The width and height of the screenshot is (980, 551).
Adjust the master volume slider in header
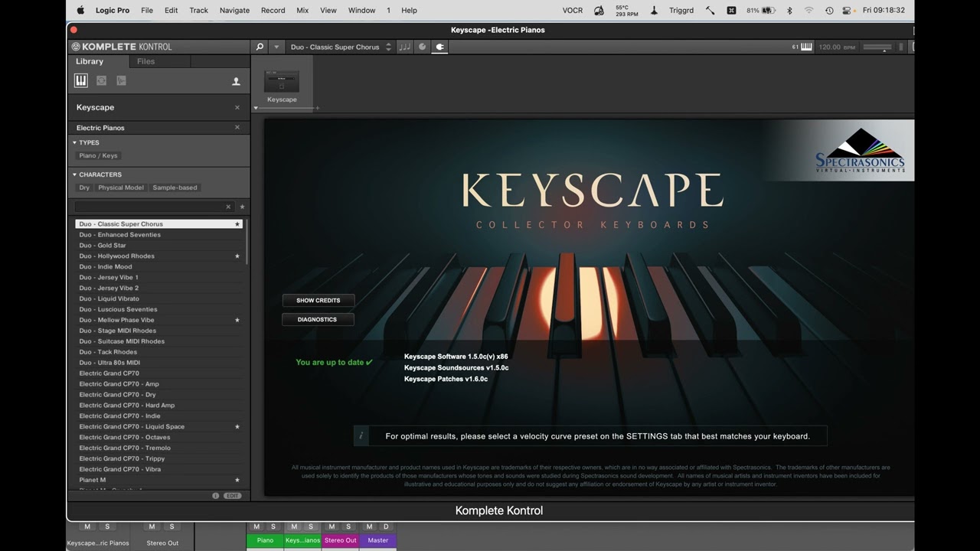tap(877, 47)
